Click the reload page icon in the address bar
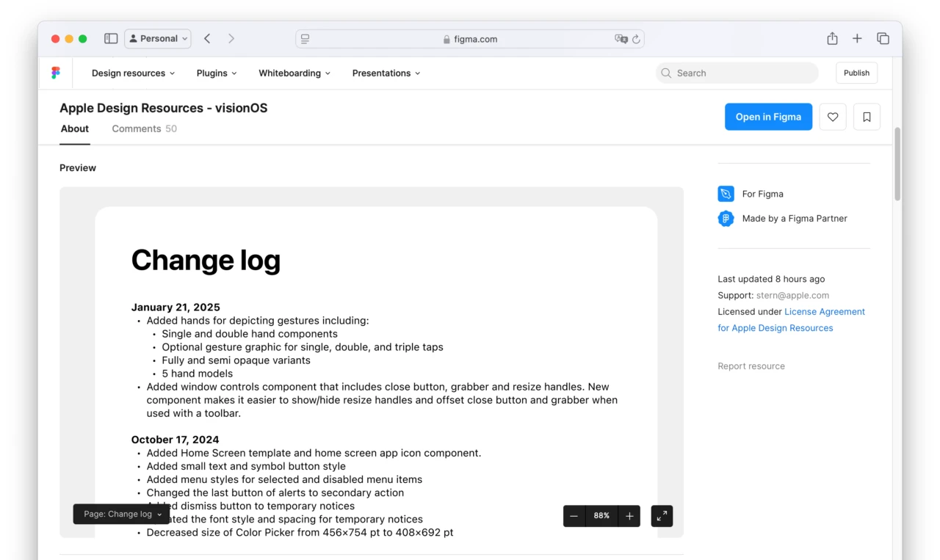Viewport: 940px width, 560px height. (x=636, y=39)
